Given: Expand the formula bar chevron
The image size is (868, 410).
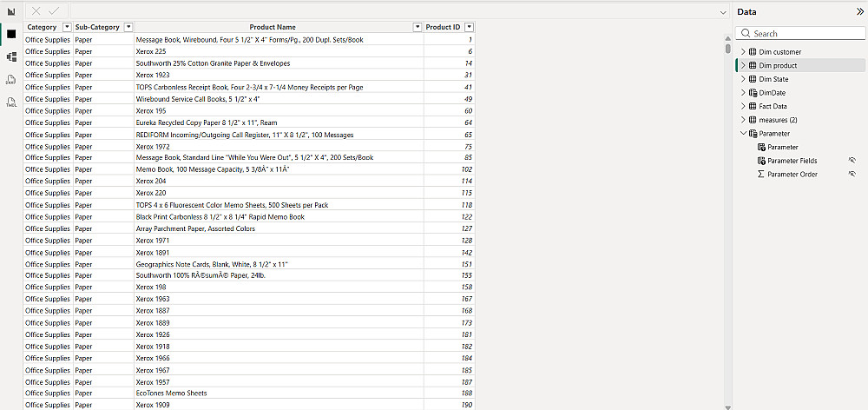Looking at the screenshot, I should [723, 12].
